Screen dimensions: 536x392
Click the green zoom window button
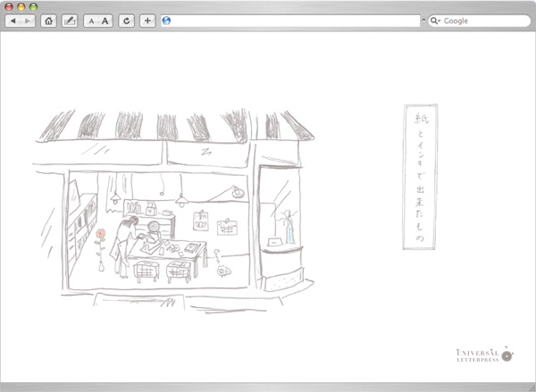pos(33,6)
